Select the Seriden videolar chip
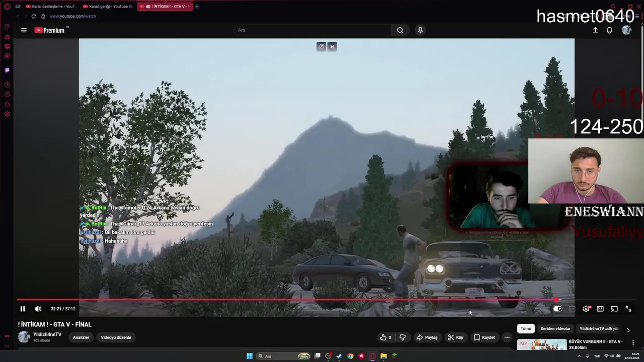Viewport: 644px width, 362px height. 555,329
